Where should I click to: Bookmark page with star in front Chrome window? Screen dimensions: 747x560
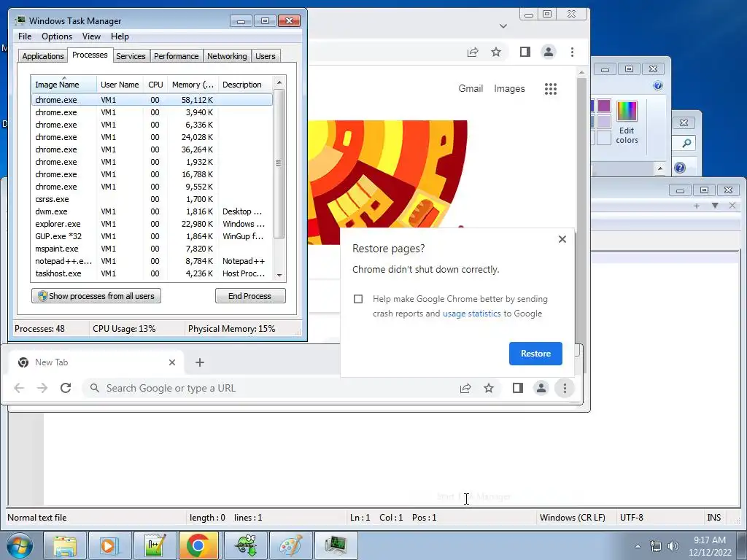click(x=489, y=388)
